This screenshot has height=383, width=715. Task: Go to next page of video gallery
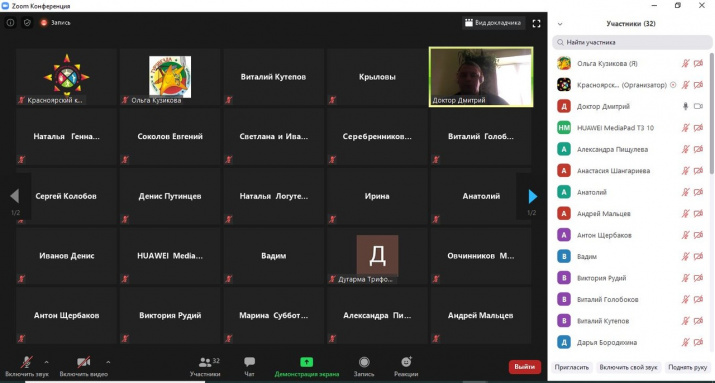532,197
